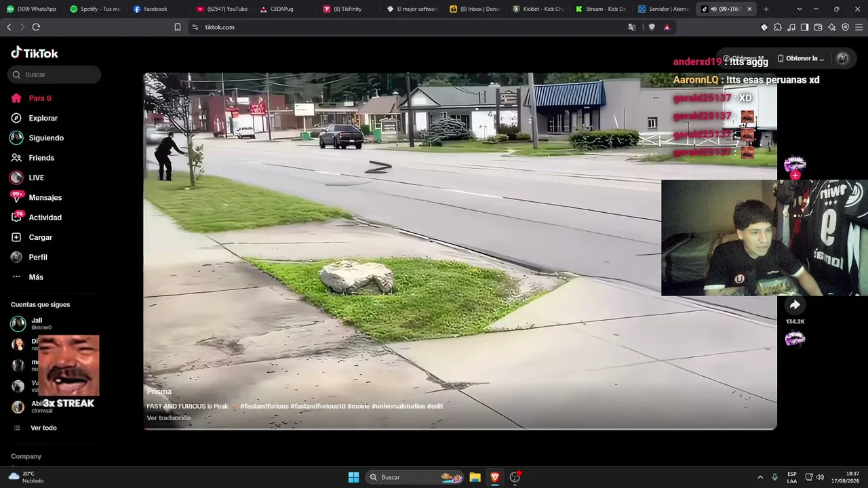Follow the creator via red plus badge
This screenshot has height=488, width=868.
(795, 176)
